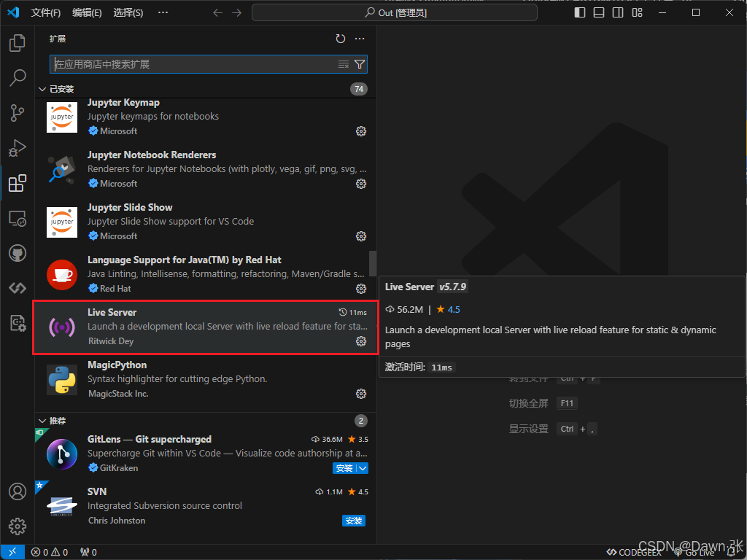The width and height of the screenshot is (747, 560).
Task: Open Java Language Support manage gear
Action: tap(361, 289)
